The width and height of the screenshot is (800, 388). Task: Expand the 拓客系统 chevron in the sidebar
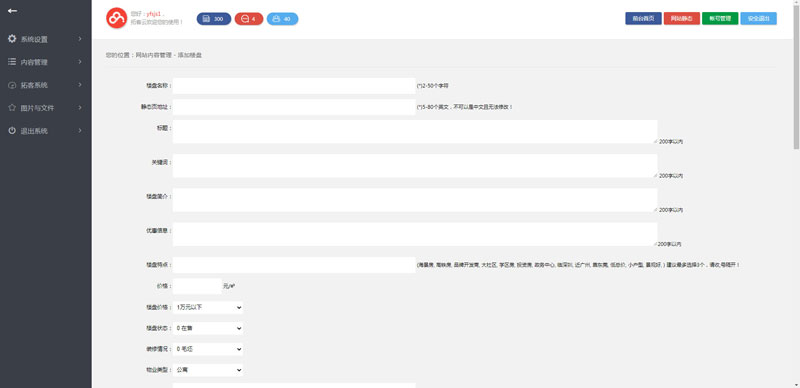[x=80, y=85]
